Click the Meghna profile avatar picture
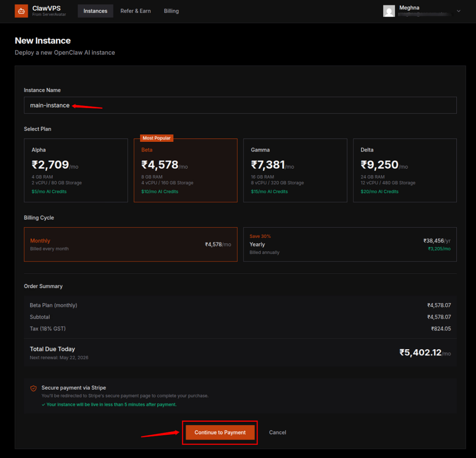This screenshot has width=476, height=458. tap(389, 11)
